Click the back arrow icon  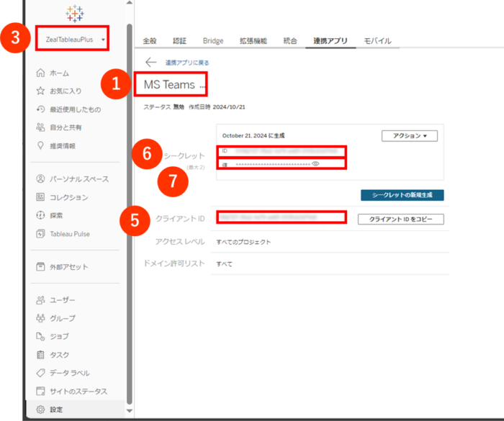[150, 62]
